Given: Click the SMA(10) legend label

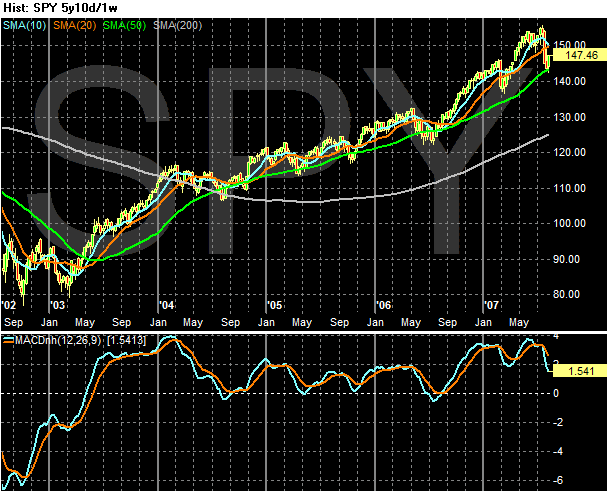Looking at the screenshot, I should coord(24,26).
